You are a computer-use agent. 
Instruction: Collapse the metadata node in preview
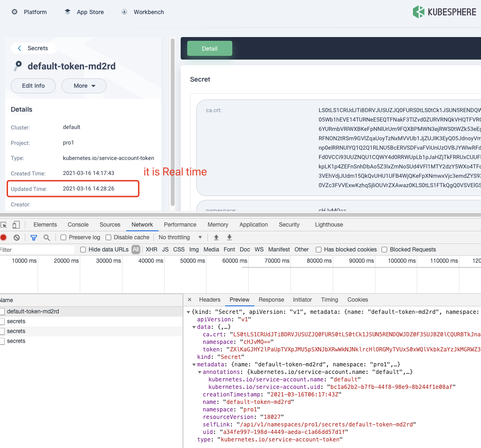point(194,364)
